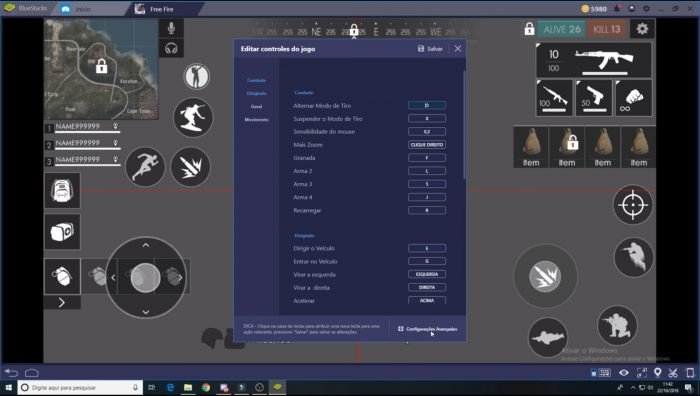Edit Virar a esquerda key field
The image size is (700, 396).
pos(427,274)
